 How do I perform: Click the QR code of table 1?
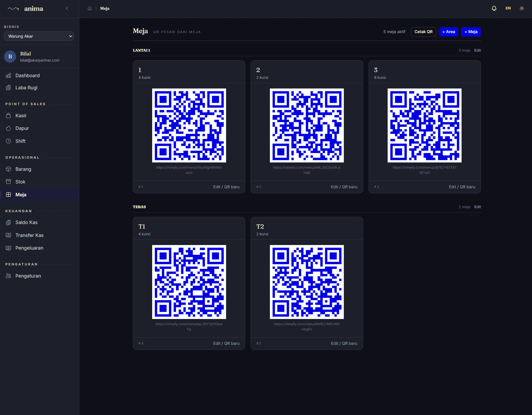(189, 125)
